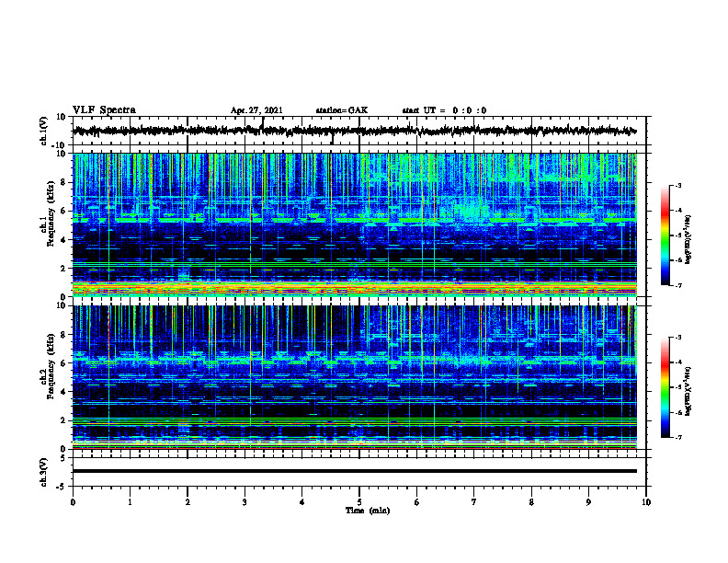This screenshot has width=728, height=563.
Task: Click the ch.2 color bar log(PSD) unit label
Action: (688, 391)
